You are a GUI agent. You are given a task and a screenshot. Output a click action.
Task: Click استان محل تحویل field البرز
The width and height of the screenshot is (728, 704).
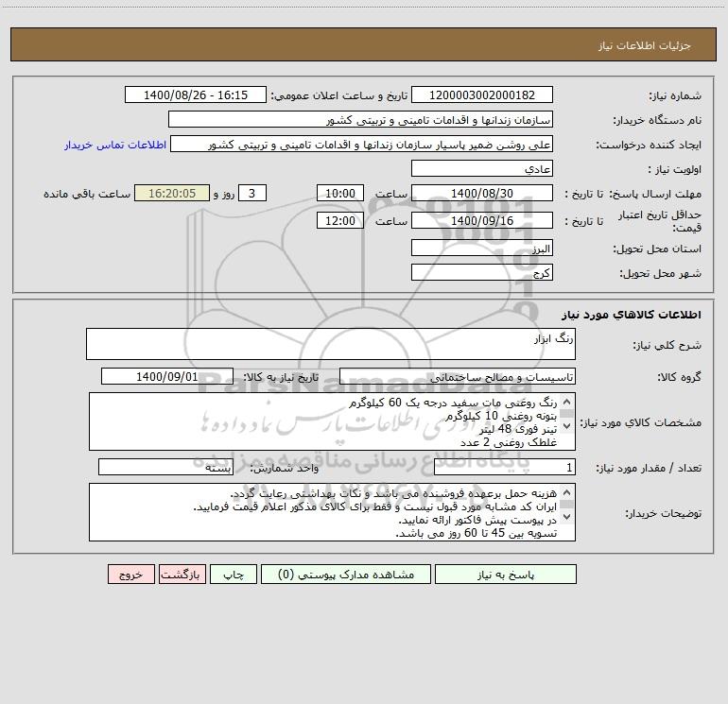(x=482, y=248)
